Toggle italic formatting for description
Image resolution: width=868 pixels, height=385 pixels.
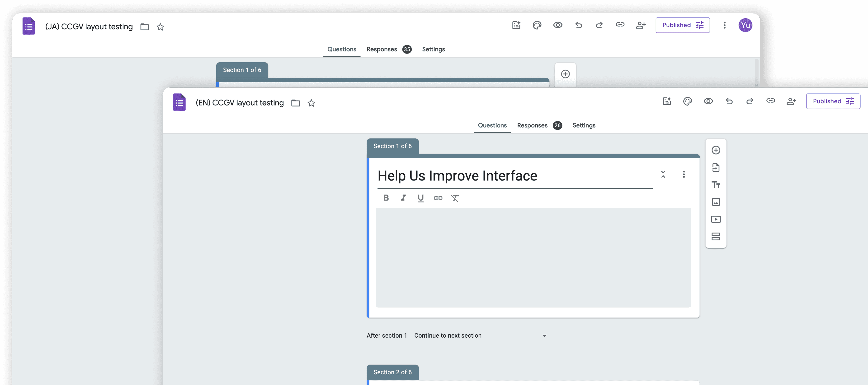point(403,198)
